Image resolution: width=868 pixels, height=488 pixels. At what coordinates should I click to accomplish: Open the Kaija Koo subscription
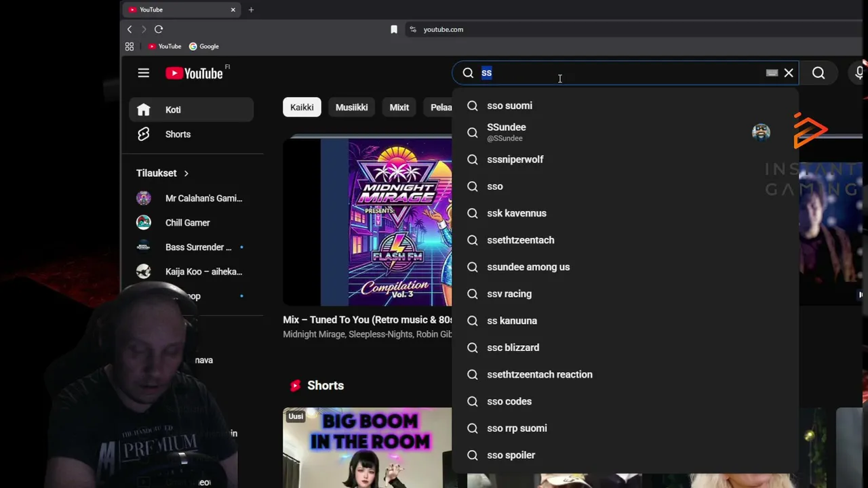click(x=191, y=271)
